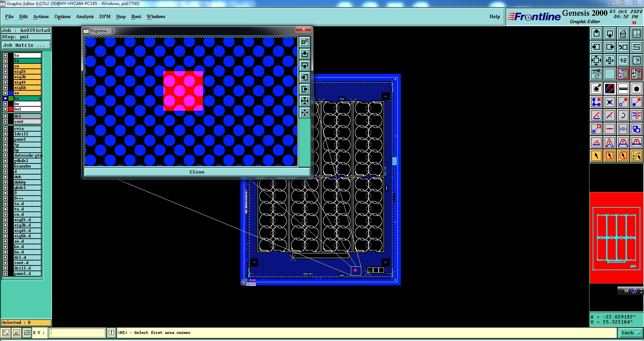
Task: Toggle display checkbox for layer drl
Action: [5, 116]
